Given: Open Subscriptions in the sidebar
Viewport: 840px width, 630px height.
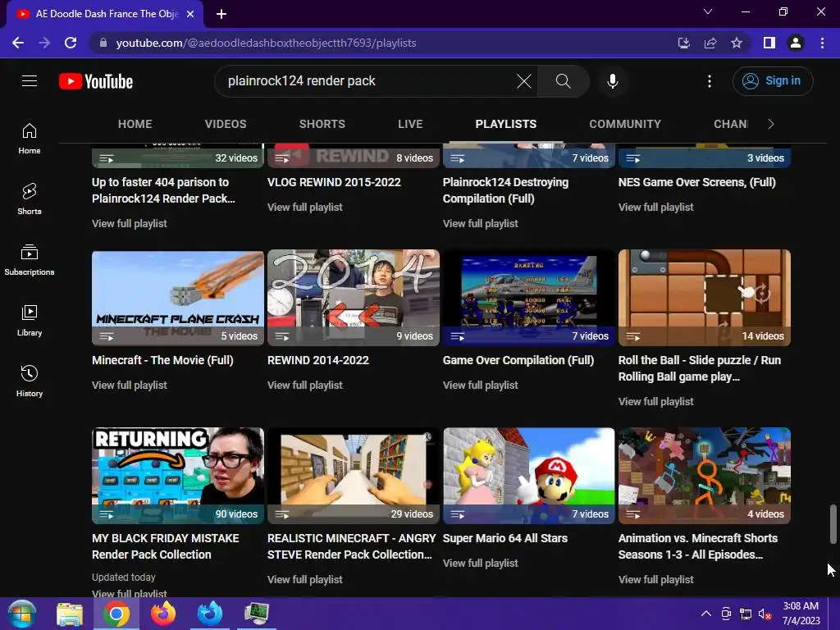Looking at the screenshot, I should 30,260.
